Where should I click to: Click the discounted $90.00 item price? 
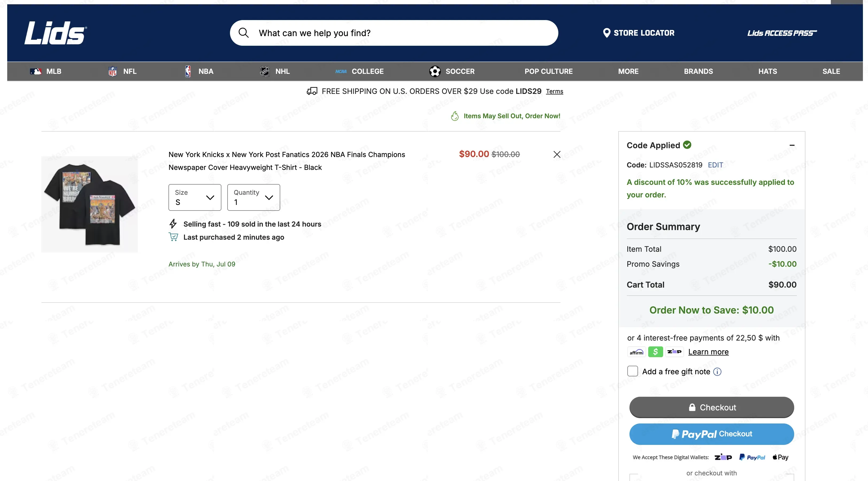point(474,154)
